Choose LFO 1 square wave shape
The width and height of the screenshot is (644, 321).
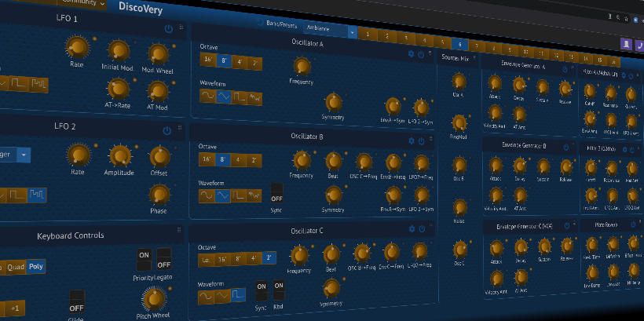(x=17, y=83)
